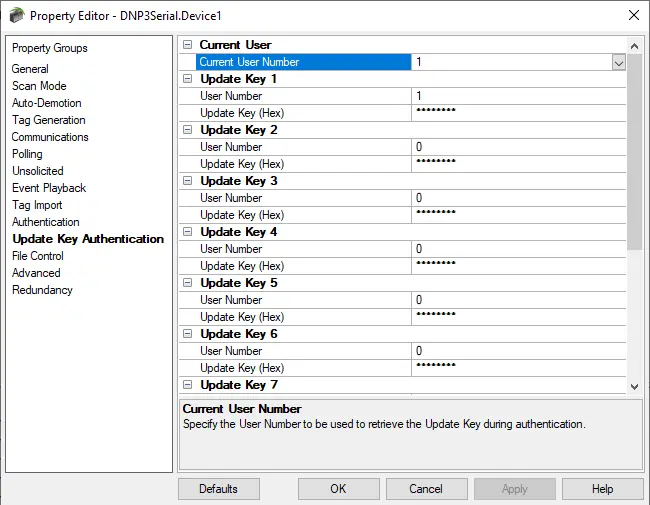Select the Tag Import property group
Viewport: 650px width, 505px height.
37,205
